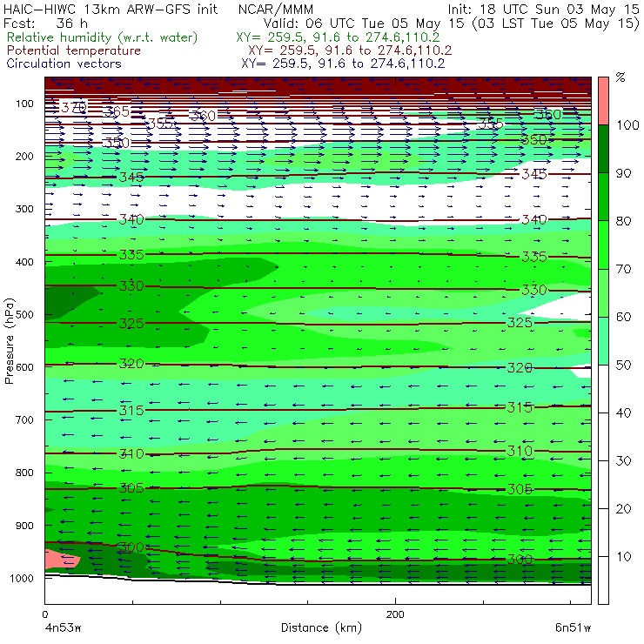Viewport: 644px width, 644px height.
Task: Click the 700 hPa pressure tick label
Action: point(24,419)
